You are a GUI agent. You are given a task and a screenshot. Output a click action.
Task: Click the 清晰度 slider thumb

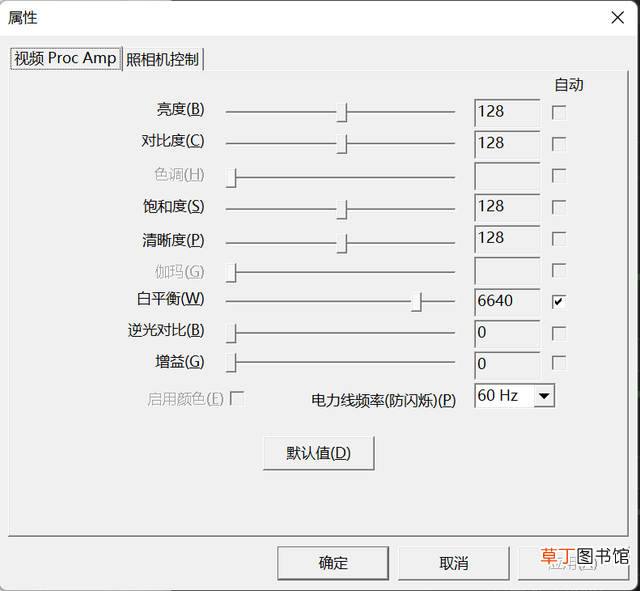(x=342, y=243)
